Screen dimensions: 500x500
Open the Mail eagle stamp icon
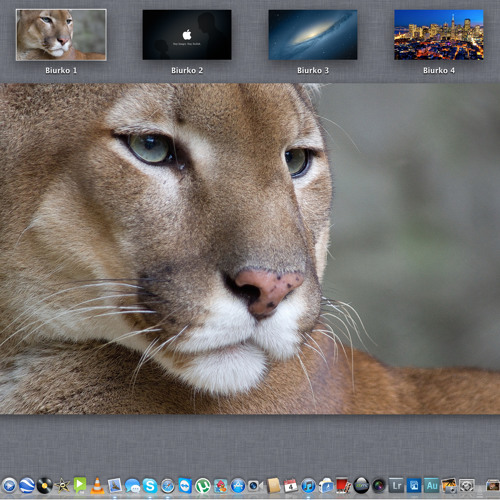point(115,485)
